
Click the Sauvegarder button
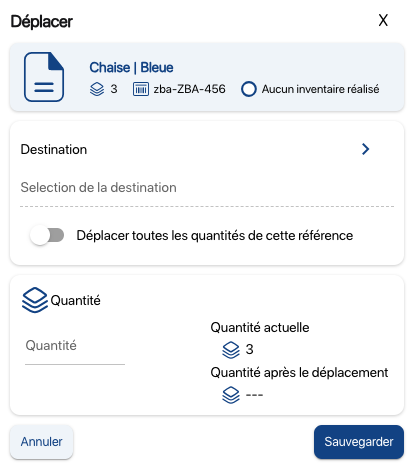click(x=359, y=442)
